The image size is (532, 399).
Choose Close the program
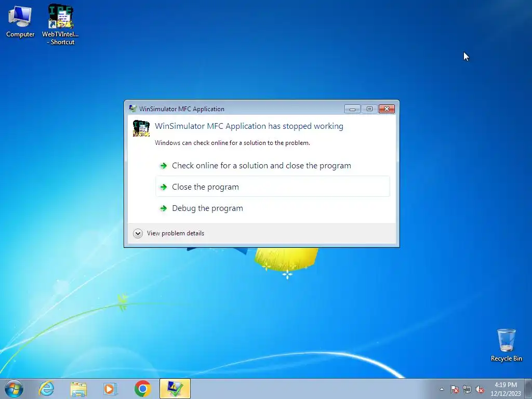[272, 187]
